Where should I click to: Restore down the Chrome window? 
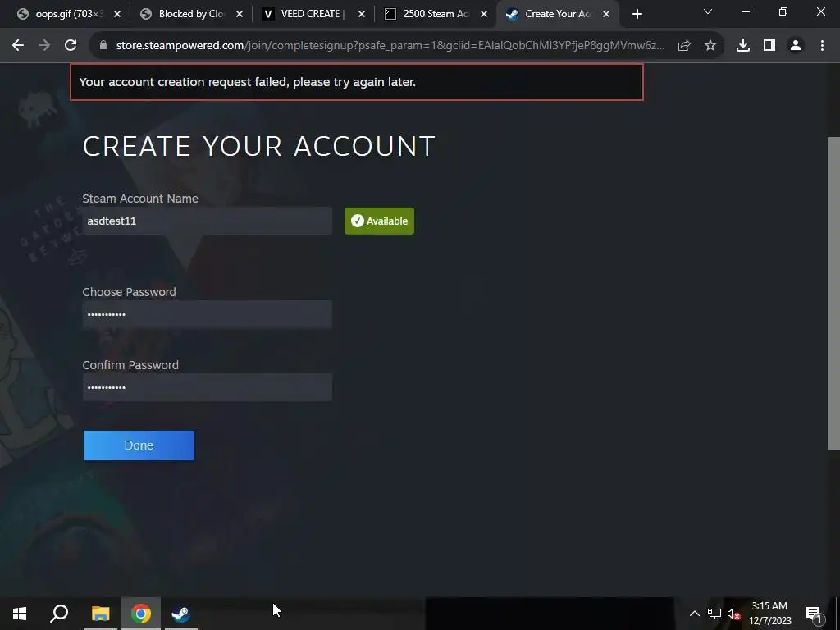coord(783,11)
